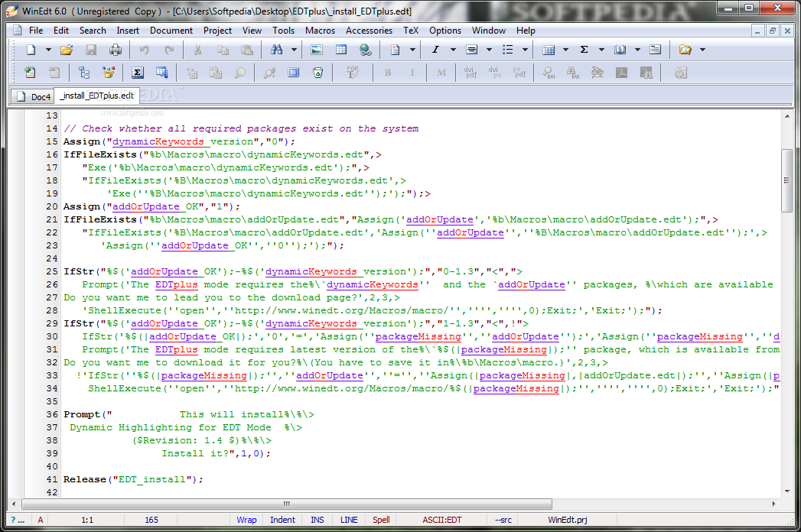Image resolution: width=801 pixels, height=532 pixels.
Task: Cut selection with the scissors icon
Action: tap(197, 50)
